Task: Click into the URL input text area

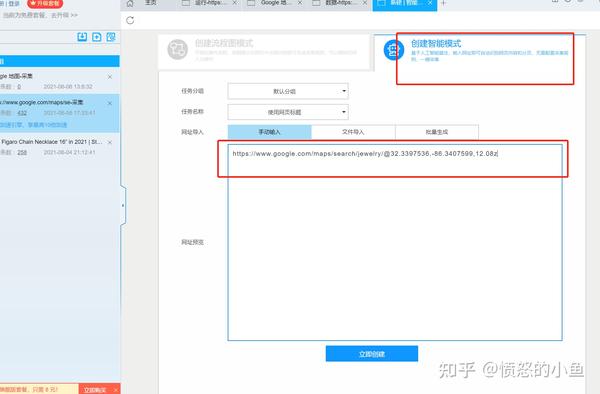Action: 395,242
